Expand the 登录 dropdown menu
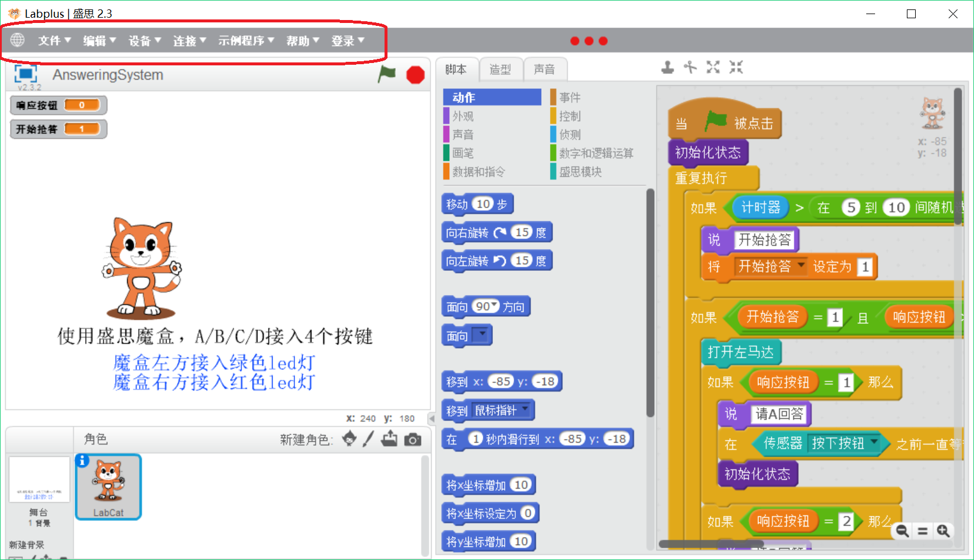The image size is (974, 560). pyautogui.click(x=348, y=41)
